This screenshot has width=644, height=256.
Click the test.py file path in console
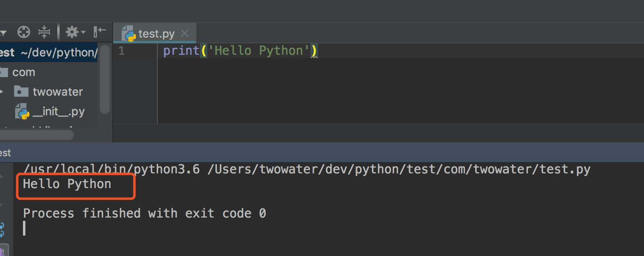coord(398,169)
